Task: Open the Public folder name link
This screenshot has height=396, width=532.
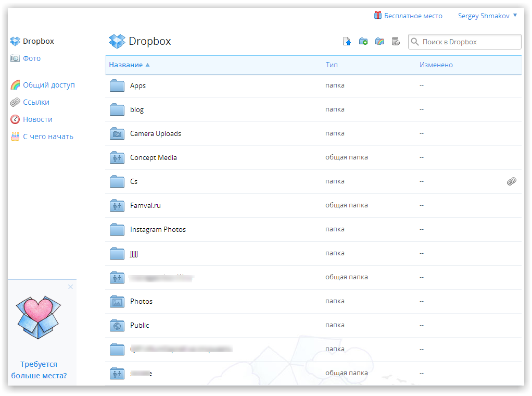Action: [140, 325]
